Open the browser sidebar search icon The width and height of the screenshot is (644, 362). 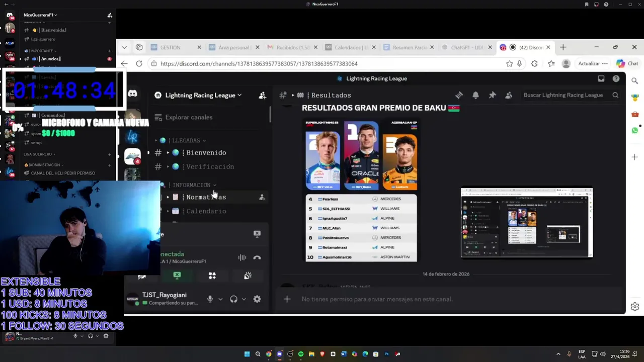[635, 80]
